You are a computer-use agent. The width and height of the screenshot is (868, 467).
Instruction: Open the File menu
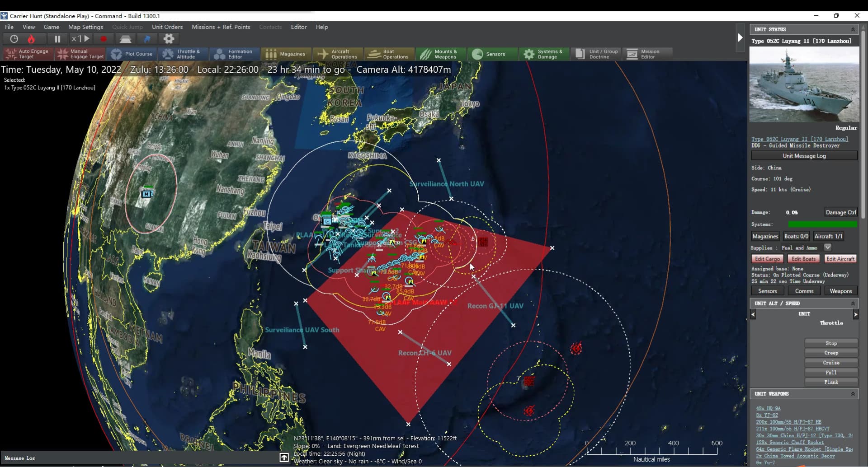pyautogui.click(x=9, y=27)
